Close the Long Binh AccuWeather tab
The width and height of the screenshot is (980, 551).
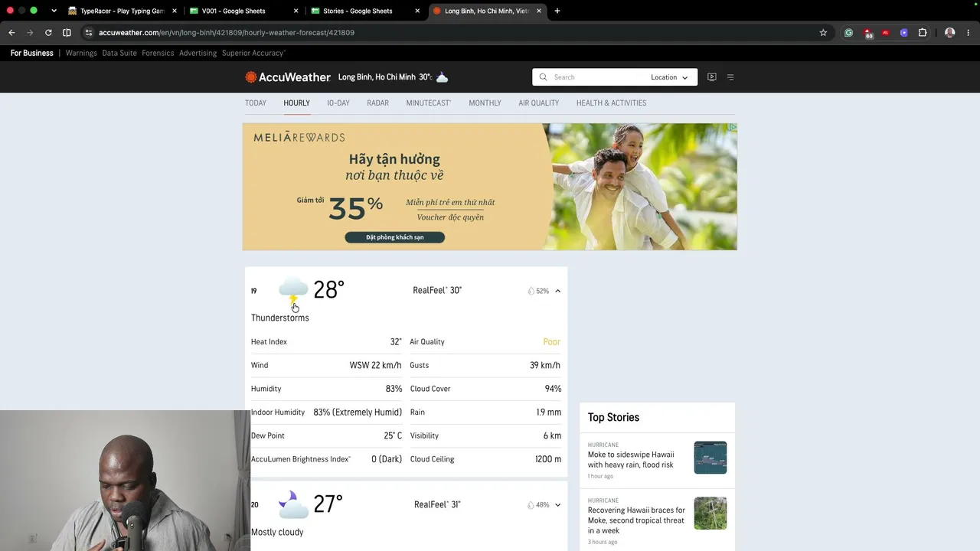pyautogui.click(x=539, y=11)
